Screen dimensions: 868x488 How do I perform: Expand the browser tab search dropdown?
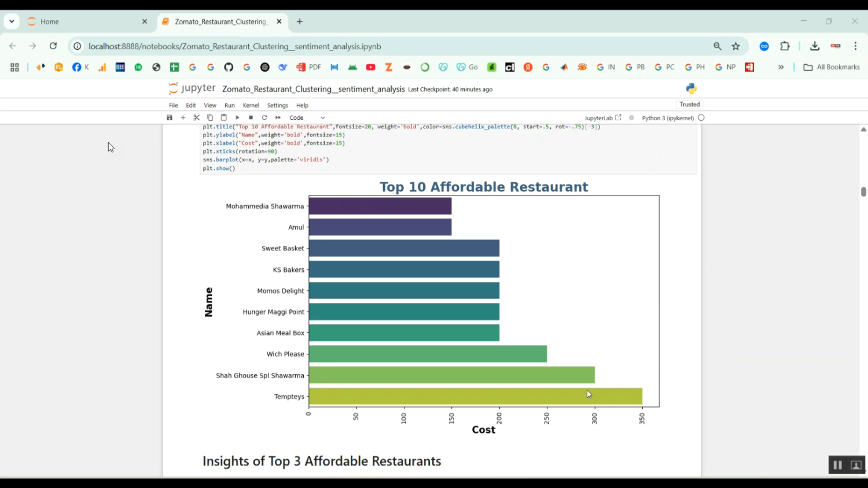[x=12, y=21]
